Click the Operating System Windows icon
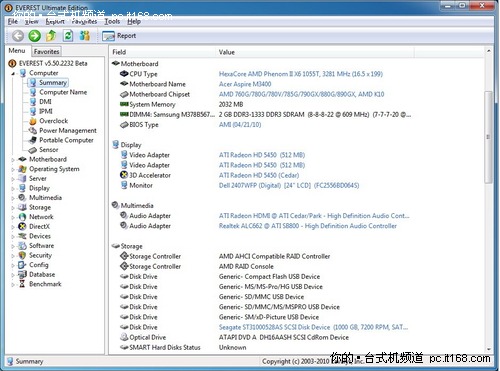Screen dimensions: 500x371 point(22,169)
